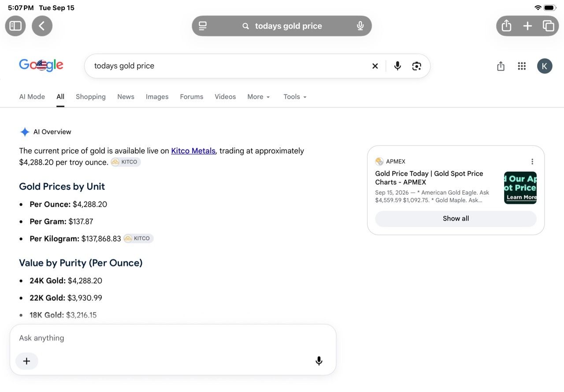Viewport: 564px width, 392px height.
Task: Open the News tab
Action: coord(126,97)
